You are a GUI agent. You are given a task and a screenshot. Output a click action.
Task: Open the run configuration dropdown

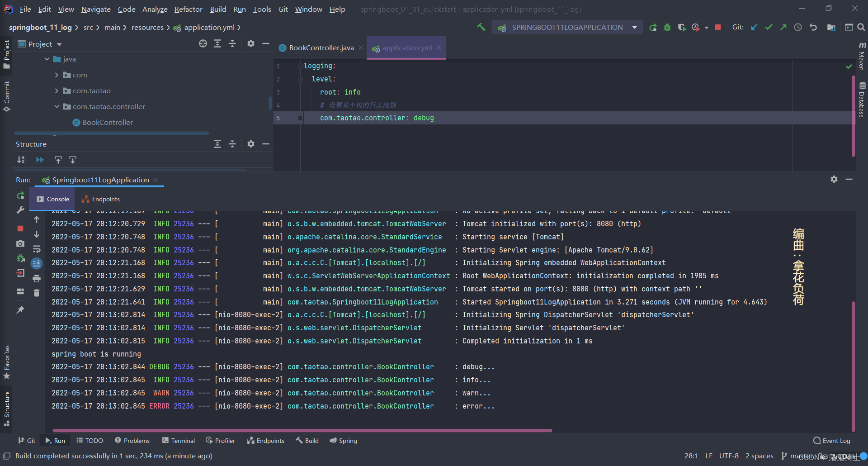point(635,28)
